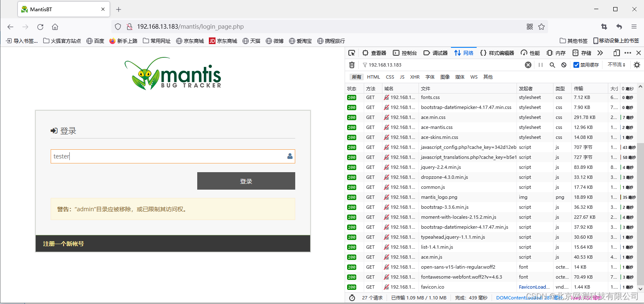Viewport: 644px width, 304px height.
Task: Click the 注册一个新帐号 signup link
Action: click(63, 244)
